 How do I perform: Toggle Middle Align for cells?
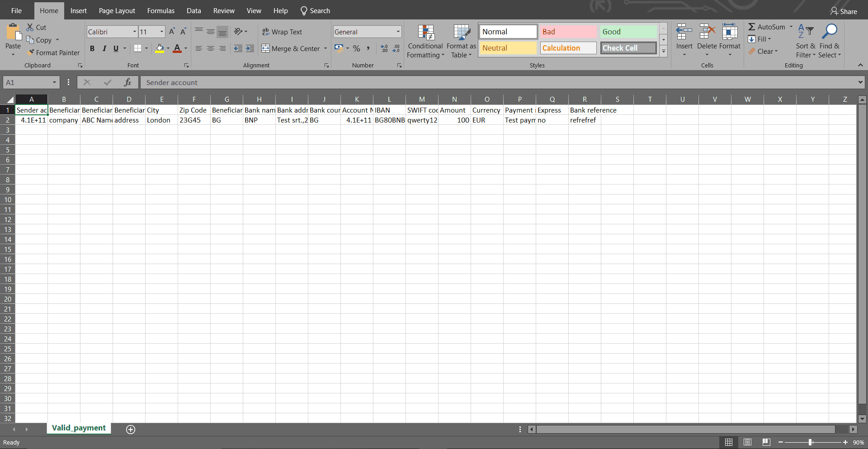(x=211, y=32)
